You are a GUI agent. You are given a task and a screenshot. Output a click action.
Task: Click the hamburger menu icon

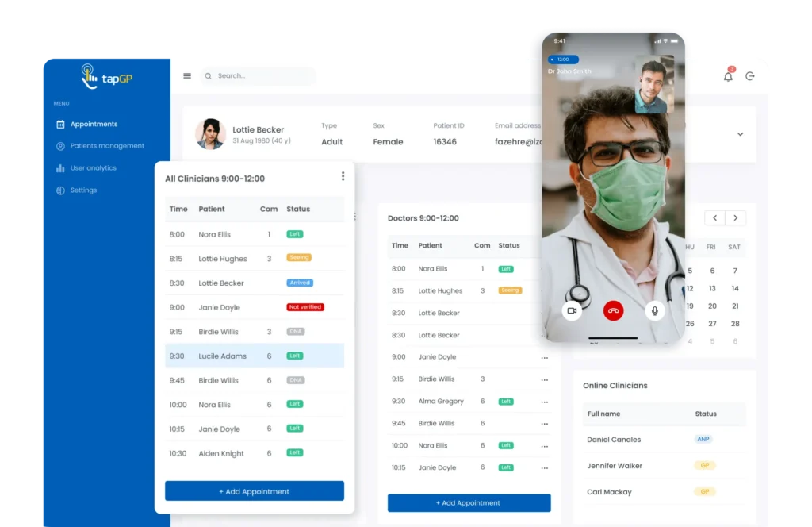click(x=187, y=76)
